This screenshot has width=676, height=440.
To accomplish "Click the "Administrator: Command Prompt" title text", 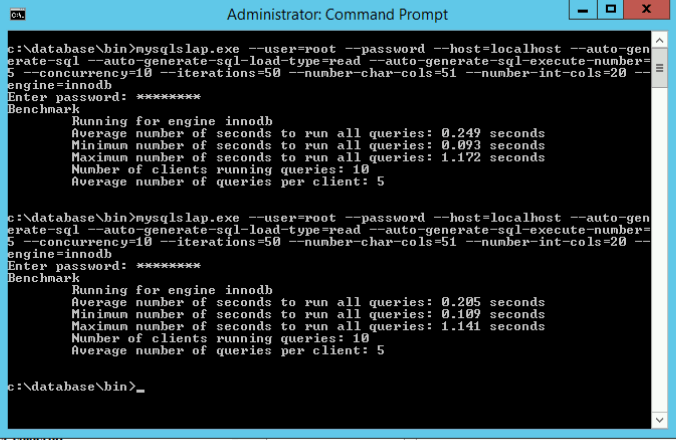I will (337, 15).
